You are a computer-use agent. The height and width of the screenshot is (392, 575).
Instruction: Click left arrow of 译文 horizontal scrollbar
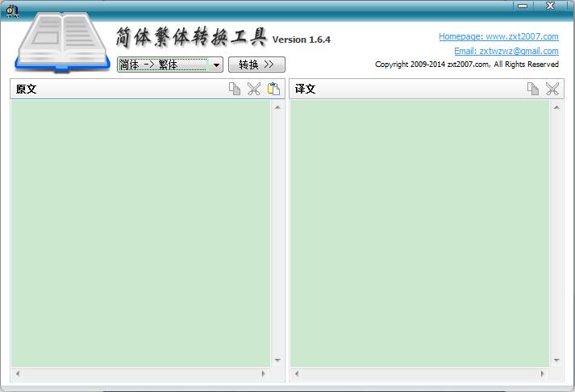coord(296,374)
